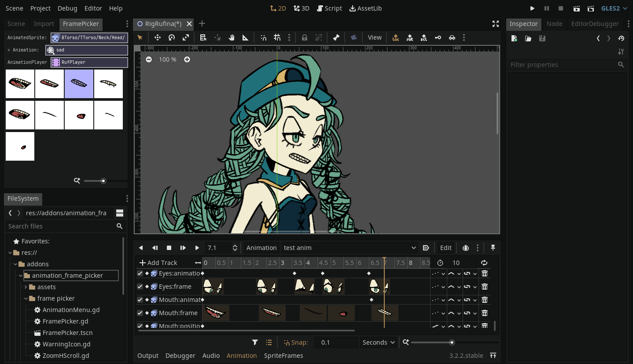This screenshot has height=364, width=633.
Task: Open the Debug menu
Action: [x=67, y=8]
